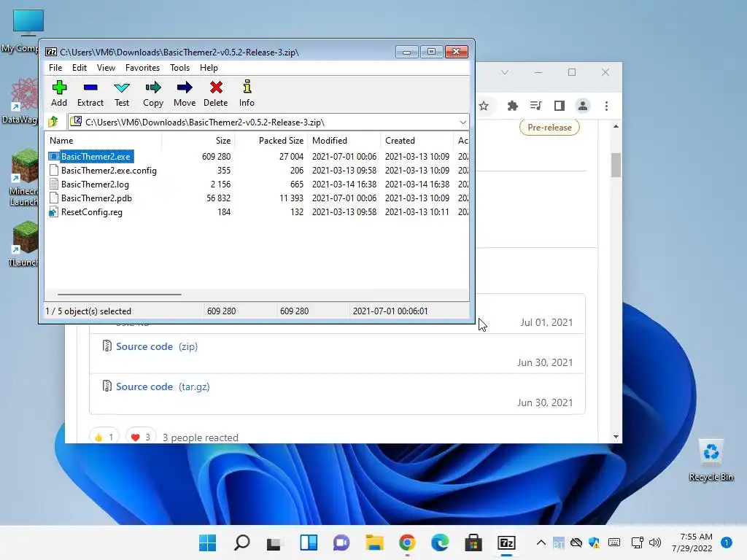Click the Pre-release badge in Chrome

[x=549, y=127]
